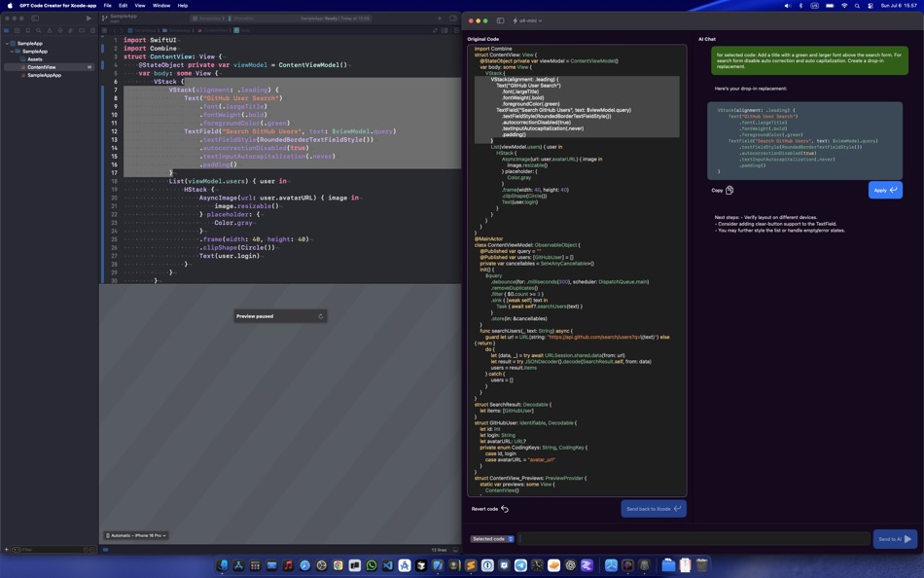Viewport: 924px width, 578px height.
Task: Open the View menu
Action: coord(140,5)
